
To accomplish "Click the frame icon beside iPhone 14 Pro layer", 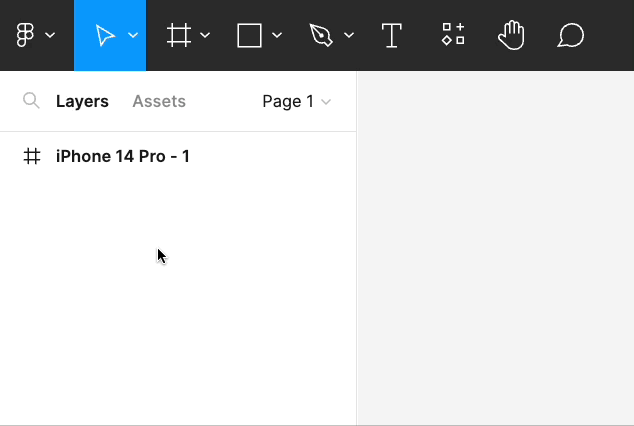I will tap(32, 157).
